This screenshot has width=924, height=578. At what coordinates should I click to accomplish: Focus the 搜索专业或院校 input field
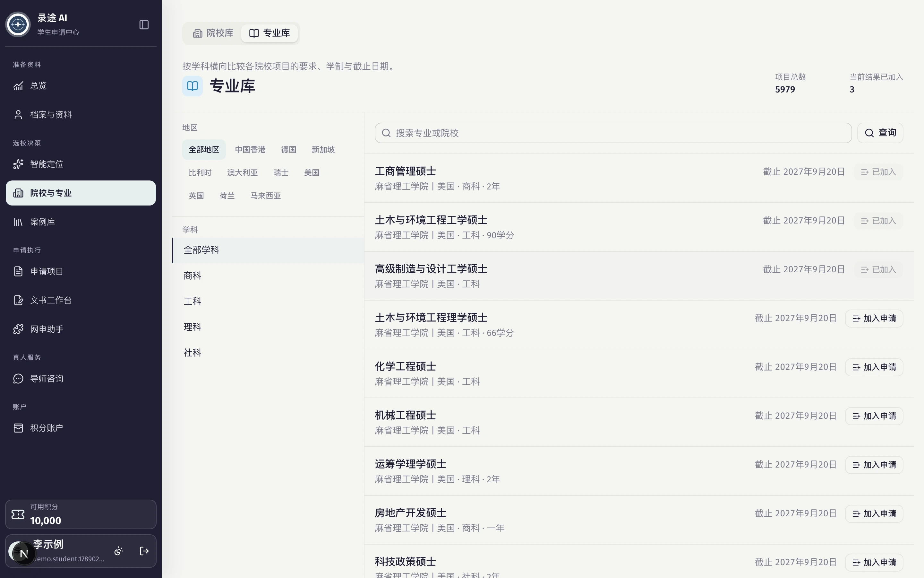point(613,133)
